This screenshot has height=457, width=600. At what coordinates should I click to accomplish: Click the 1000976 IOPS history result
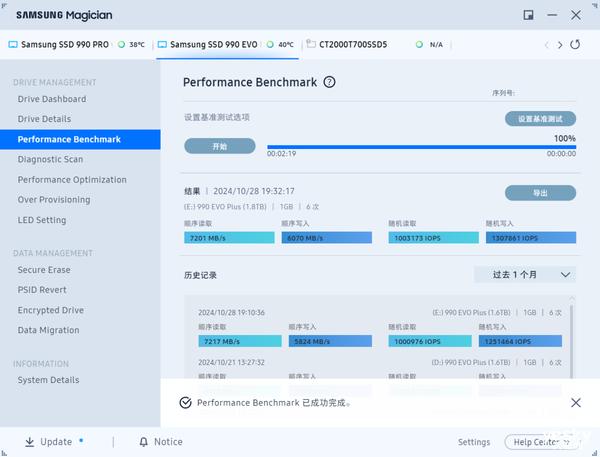click(x=430, y=341)
